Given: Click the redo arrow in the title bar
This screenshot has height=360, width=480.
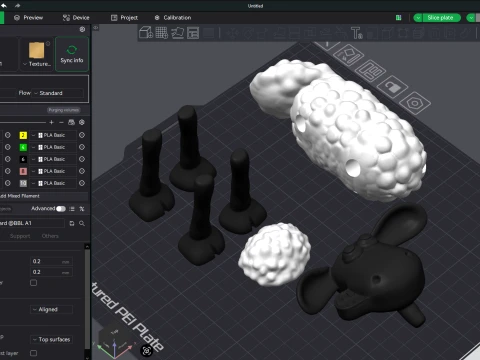Looking at the screenshot, I should (17, 5).
